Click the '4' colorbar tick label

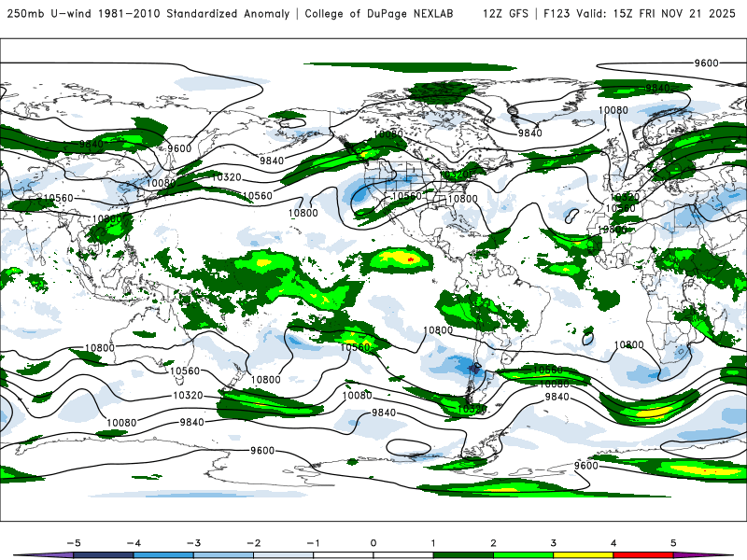click(613, 543)
